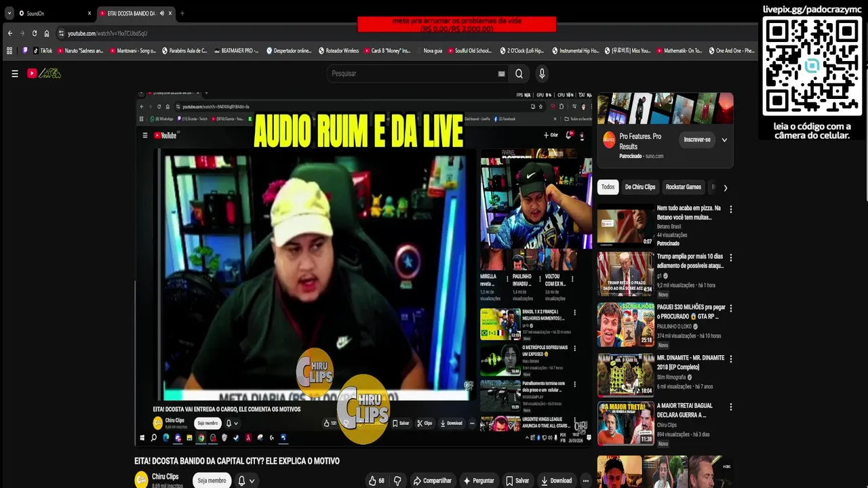The image size is (868, 488).
Task: Open options for A MAIOR TRETA! video
Action: (x=730, y=407)
